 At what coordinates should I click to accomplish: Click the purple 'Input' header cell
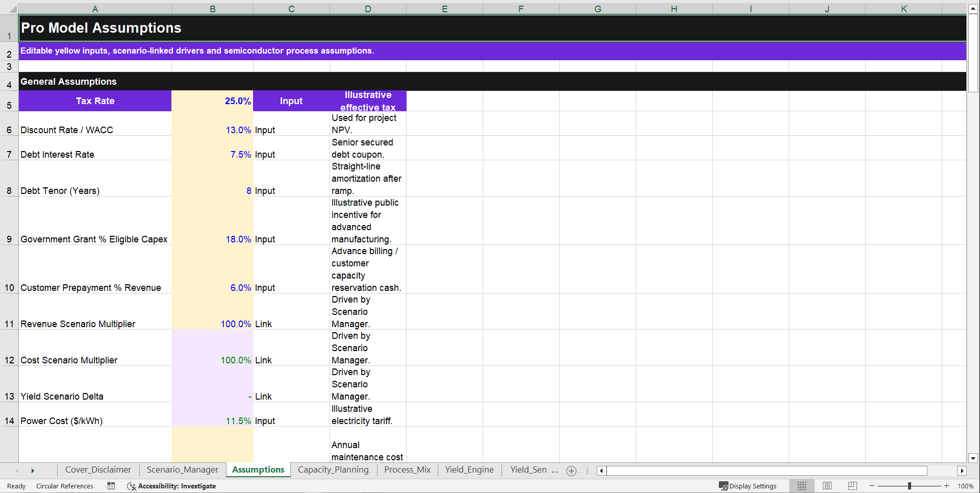[x=291, y=101]
